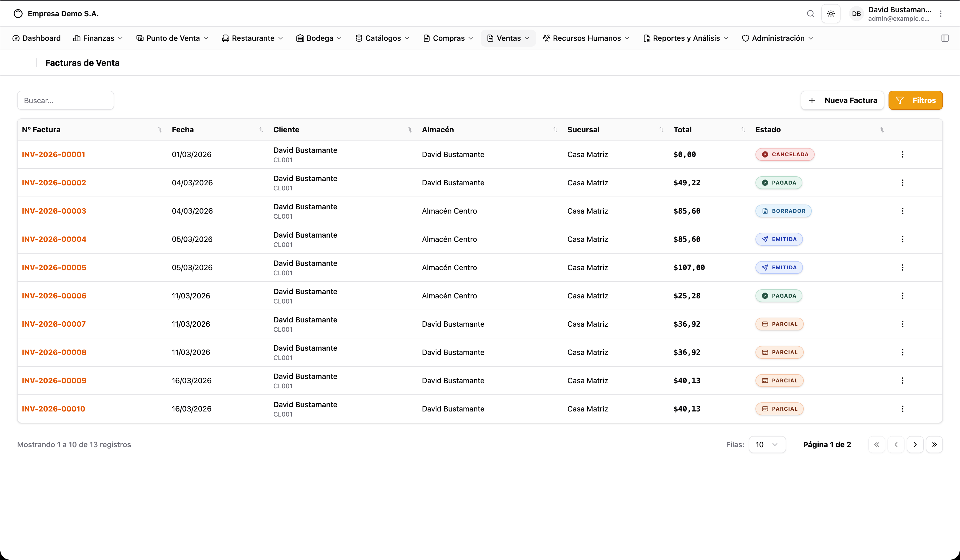Click PARCIAL badge on INV-2026-00009

tap(779, 381)
